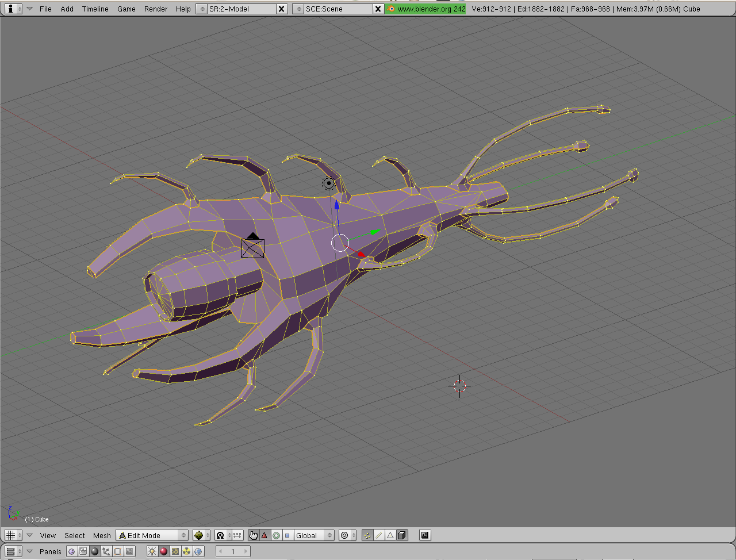
Task: Open the Editing context buttons
Action: point(118,551)
